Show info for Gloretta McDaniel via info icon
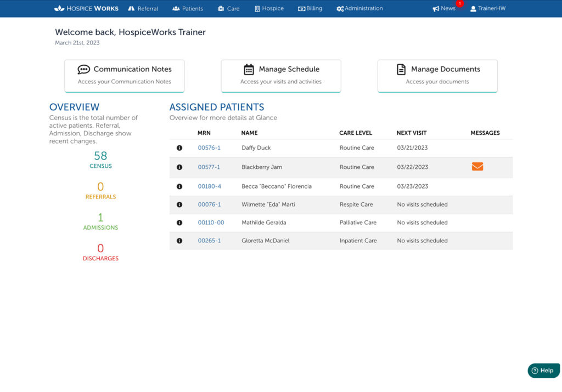Screen dimensions: 562x392 179,241
